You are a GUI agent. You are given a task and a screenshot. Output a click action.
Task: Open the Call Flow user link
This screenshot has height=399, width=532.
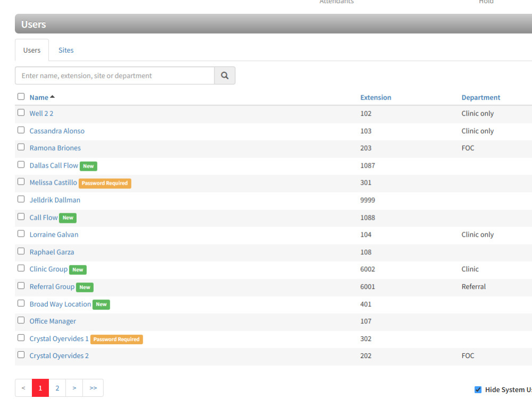pos(44,218)
